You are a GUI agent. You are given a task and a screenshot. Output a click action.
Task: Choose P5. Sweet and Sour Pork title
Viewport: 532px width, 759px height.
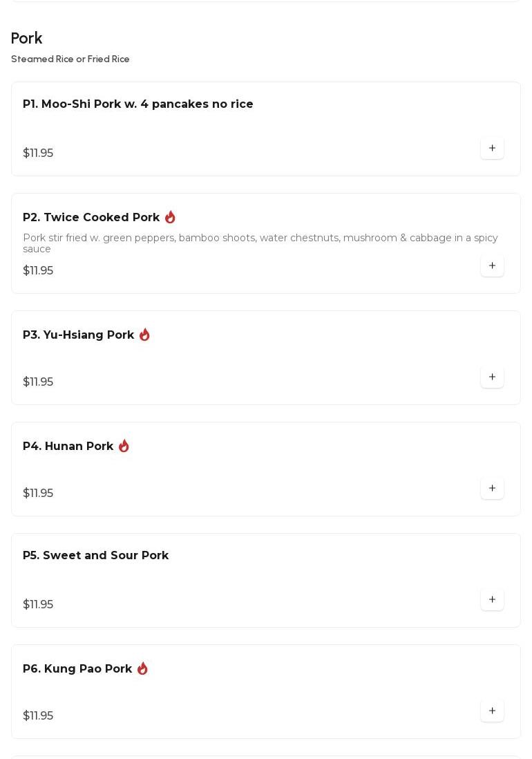[x=96, y=556]
